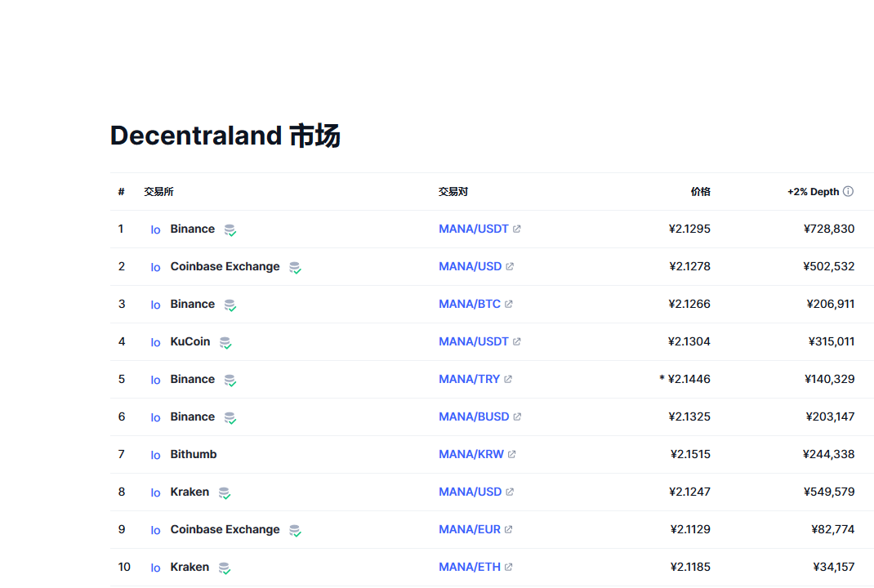Click the reserves icon beside Kraken row 8
This screenshot has width=874, height=588.
(x=224, y=493)
